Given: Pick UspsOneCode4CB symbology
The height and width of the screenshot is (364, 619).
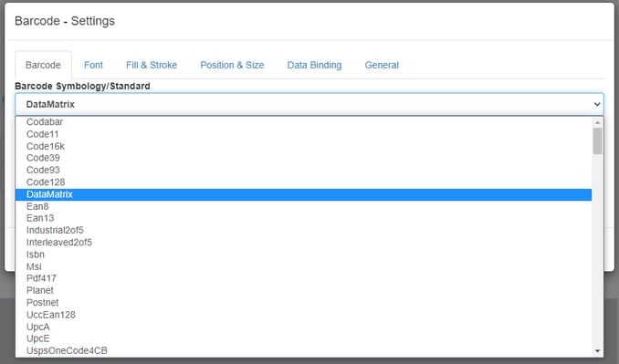Looking at the screenshot, I should (303, 350).
